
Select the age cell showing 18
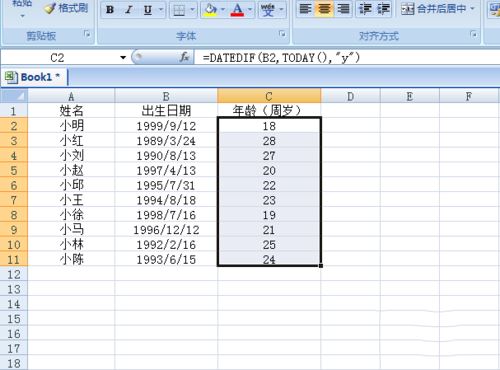coord(269,126)
